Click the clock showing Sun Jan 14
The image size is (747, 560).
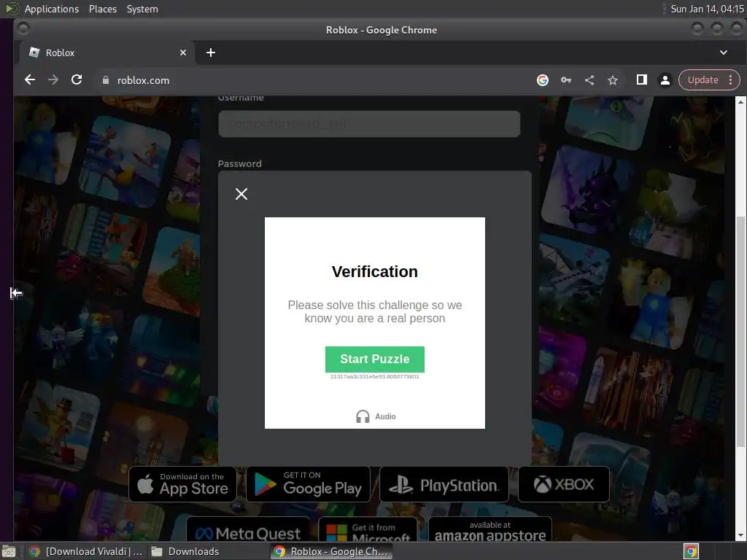pos(707,9)
